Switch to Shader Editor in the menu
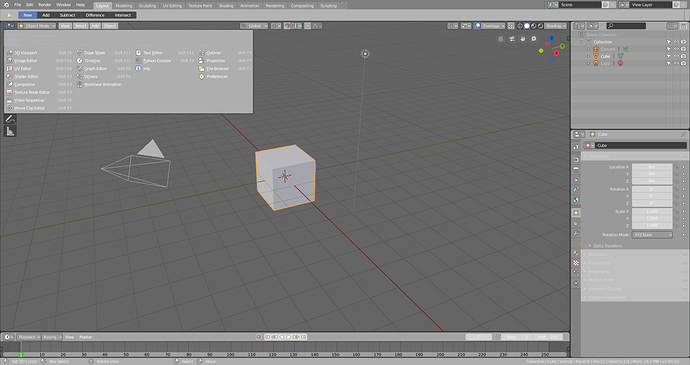Viewport: 690px width, 365px height. coord(39,77)
